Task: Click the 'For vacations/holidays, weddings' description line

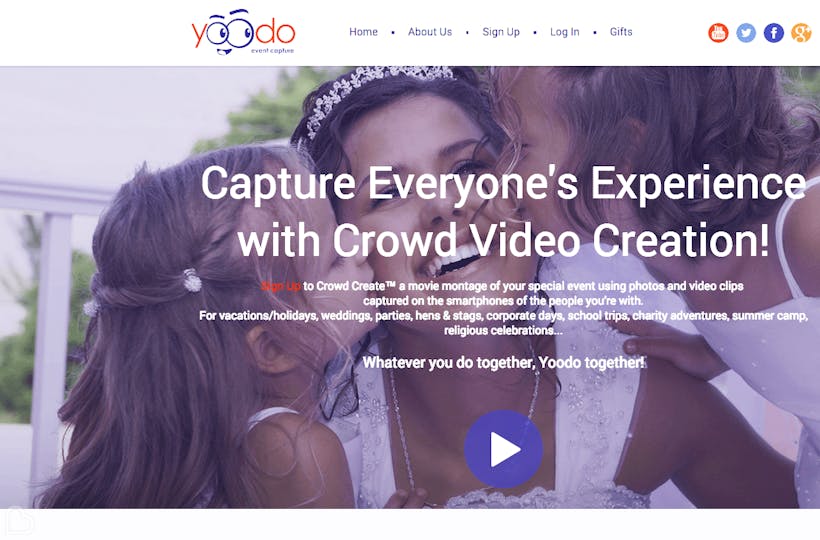Action: 503,316
